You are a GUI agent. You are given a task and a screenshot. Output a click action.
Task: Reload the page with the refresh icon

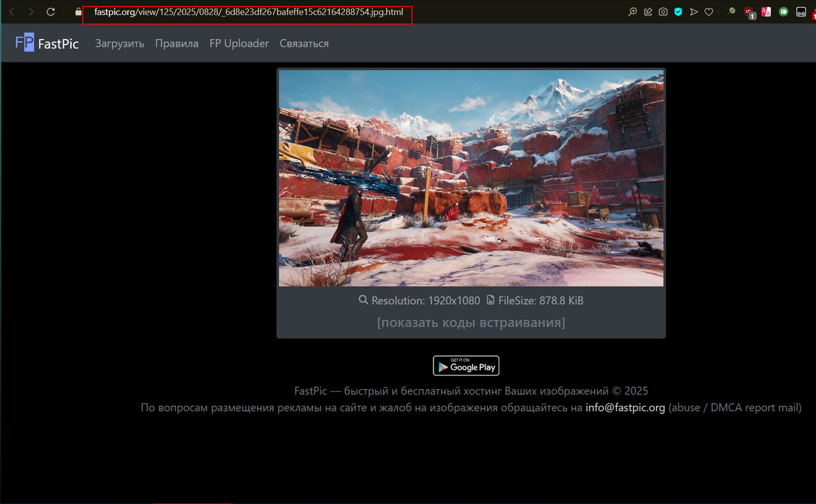(x=51, y=11)
